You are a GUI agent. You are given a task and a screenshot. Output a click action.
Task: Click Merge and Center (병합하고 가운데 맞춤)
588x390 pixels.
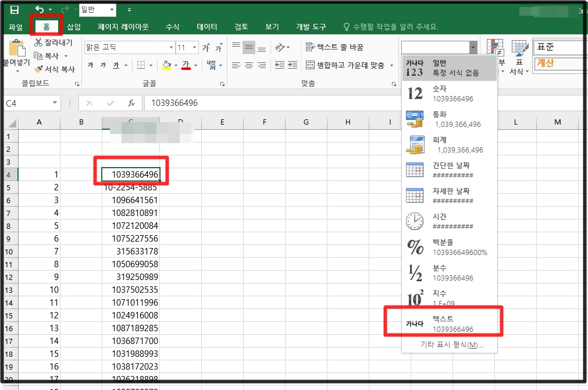pyautogui.click(x=345, y=65)
